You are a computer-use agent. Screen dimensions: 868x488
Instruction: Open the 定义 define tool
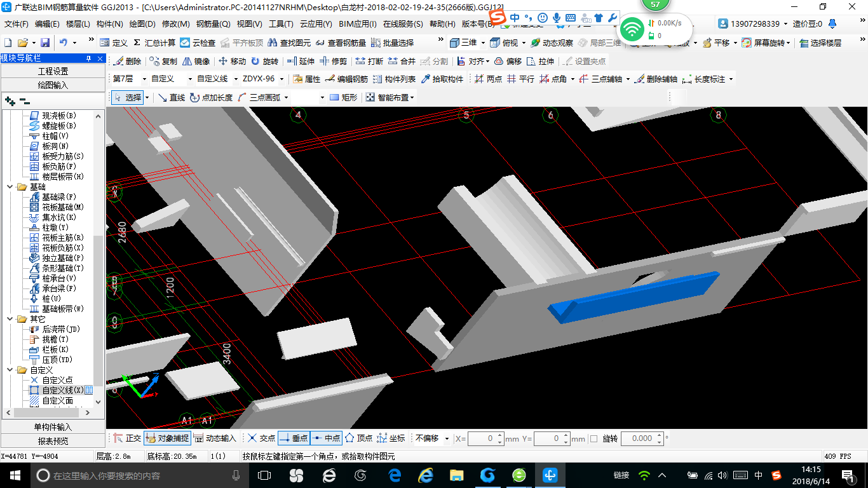tap(114, 43)
